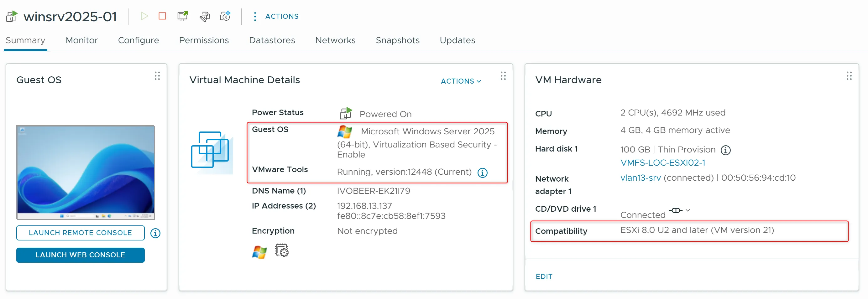Click the info icon beside Launch Remote Console
The height and width of the screenshot is (299, 868).
pos(155,233)
